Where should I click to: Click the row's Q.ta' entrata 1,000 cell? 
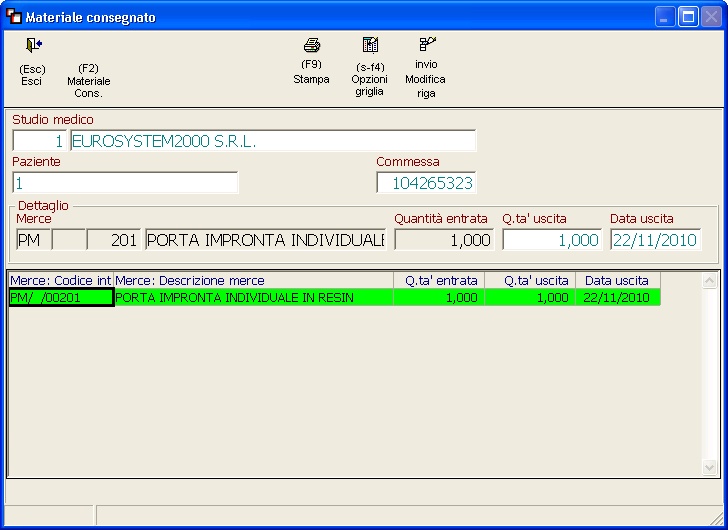(439, 297)
